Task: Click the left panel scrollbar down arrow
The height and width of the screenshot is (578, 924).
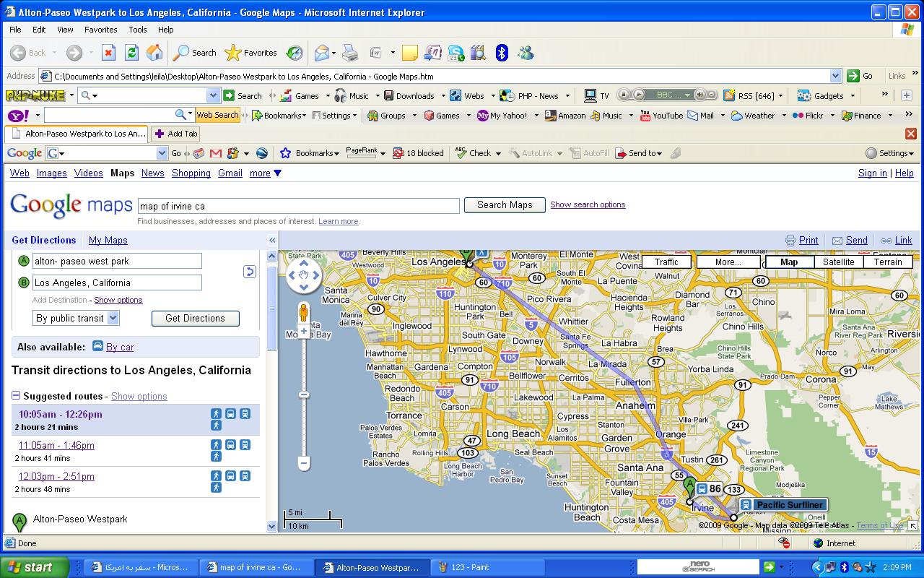Action: [x=272, y=527]
